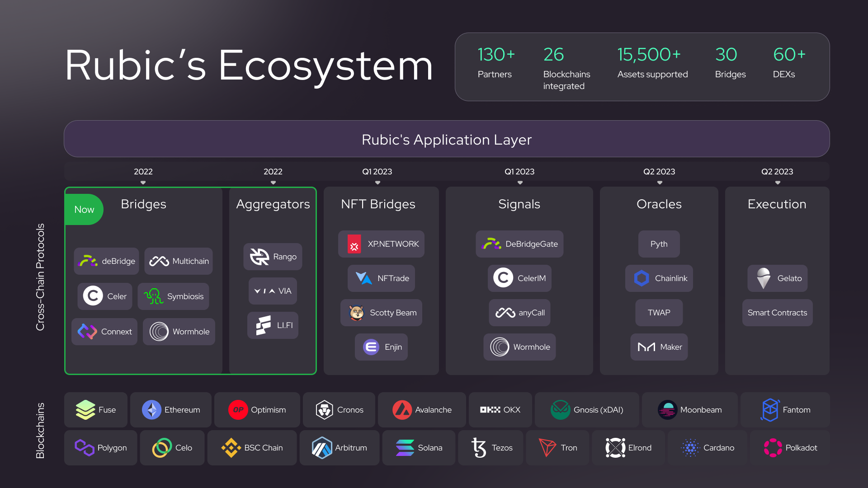Click the Fantom logo icon
Screen dimensions: 868x488
(x=770, y=410)
